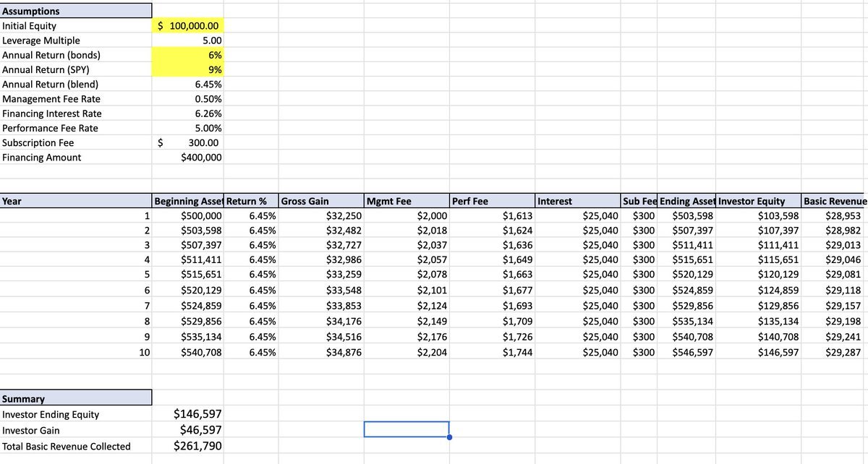The image size is (868, 464).
Task: Select the Investor Gain value $46,597
Action: 188,430
